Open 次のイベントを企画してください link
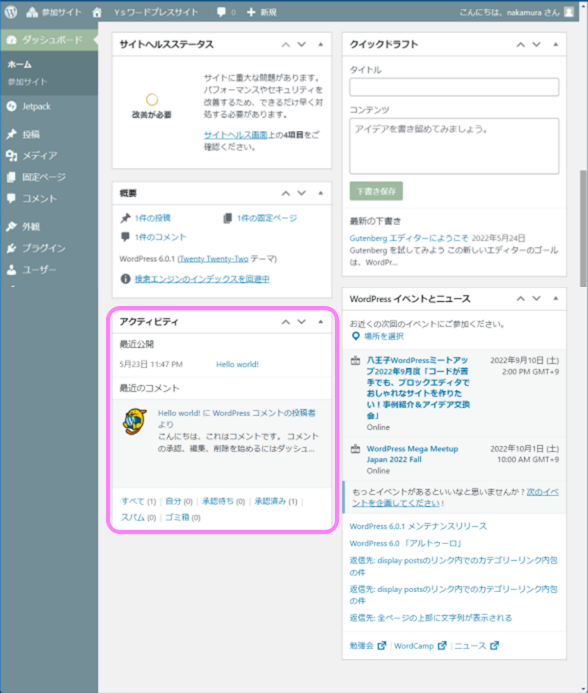Screen dimensions: 588x693 (455, 498)
